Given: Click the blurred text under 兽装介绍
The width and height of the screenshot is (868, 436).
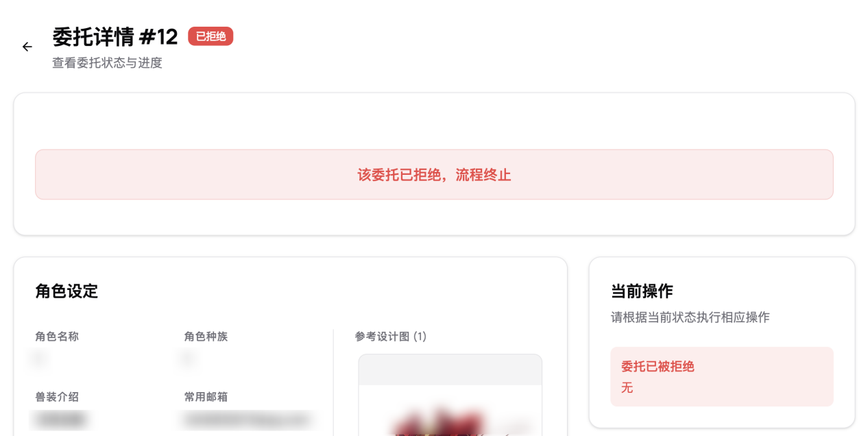Looking at the screenshot, I should 60,419.
